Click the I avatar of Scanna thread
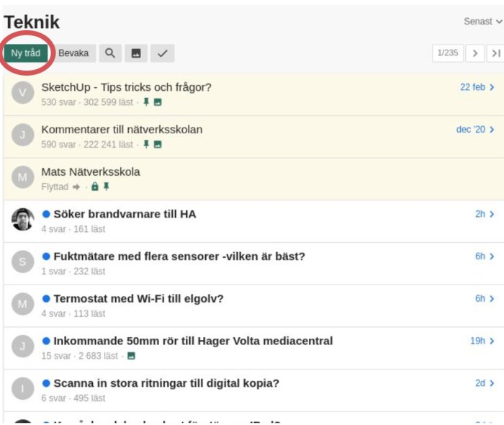Image resolution: width=504 pixels, height=425 pixels. coord(22,388)
